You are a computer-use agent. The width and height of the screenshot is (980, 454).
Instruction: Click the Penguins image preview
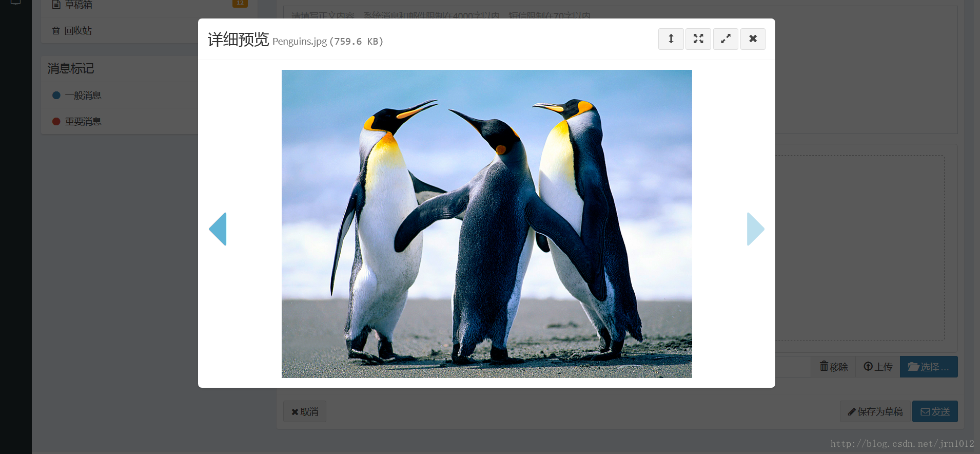coord(486,224)
